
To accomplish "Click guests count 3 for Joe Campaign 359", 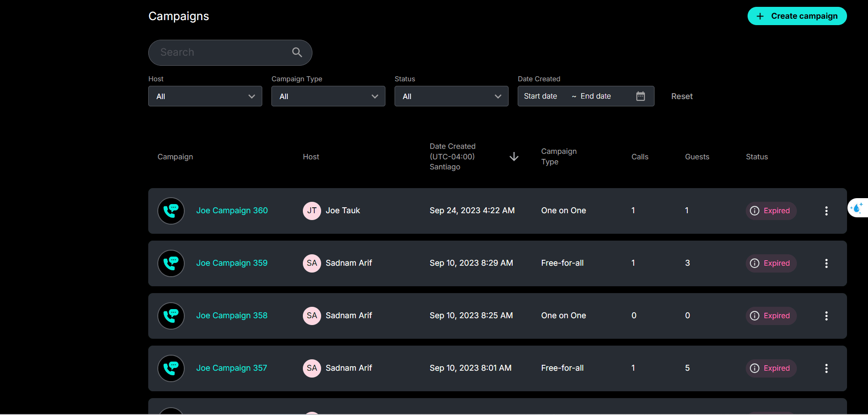I will [687, 263].
